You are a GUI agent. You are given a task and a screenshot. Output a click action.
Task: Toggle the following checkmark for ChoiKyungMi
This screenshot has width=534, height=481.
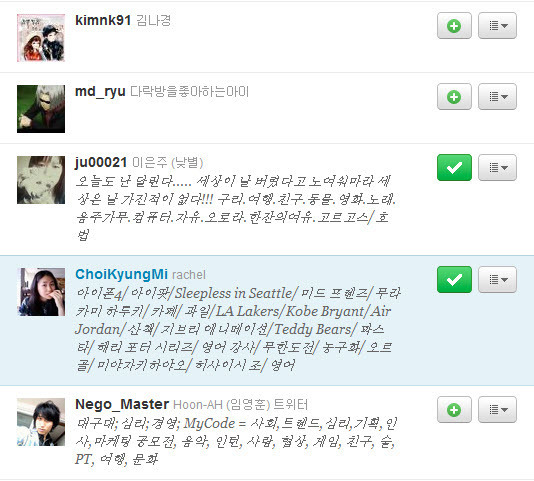(x=454, y=279)
